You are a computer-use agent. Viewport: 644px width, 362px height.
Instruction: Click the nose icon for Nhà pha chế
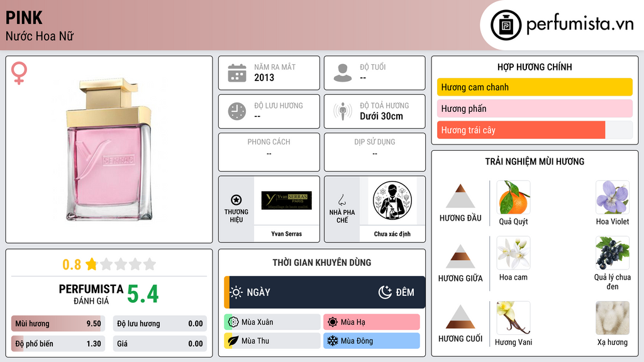341,200
